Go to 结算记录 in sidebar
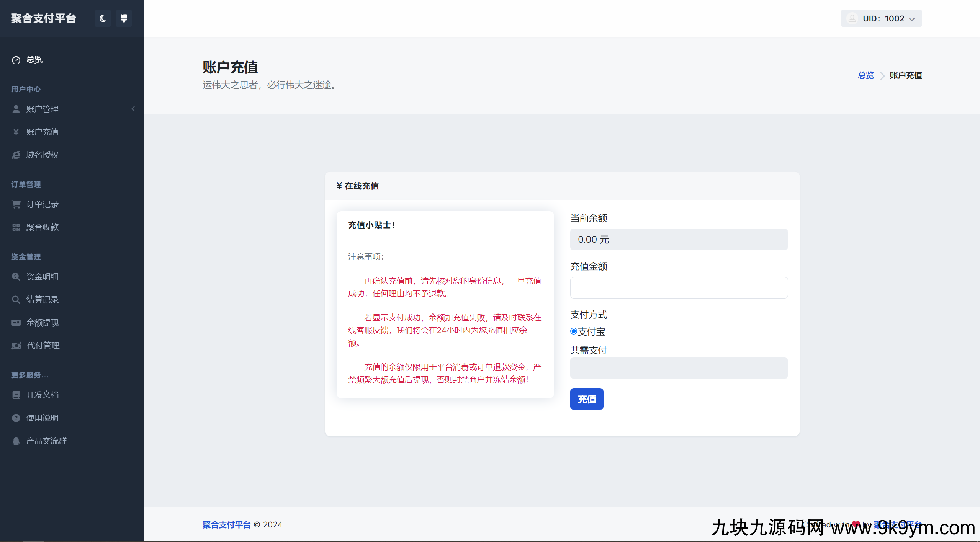 [x=42, y=299]
